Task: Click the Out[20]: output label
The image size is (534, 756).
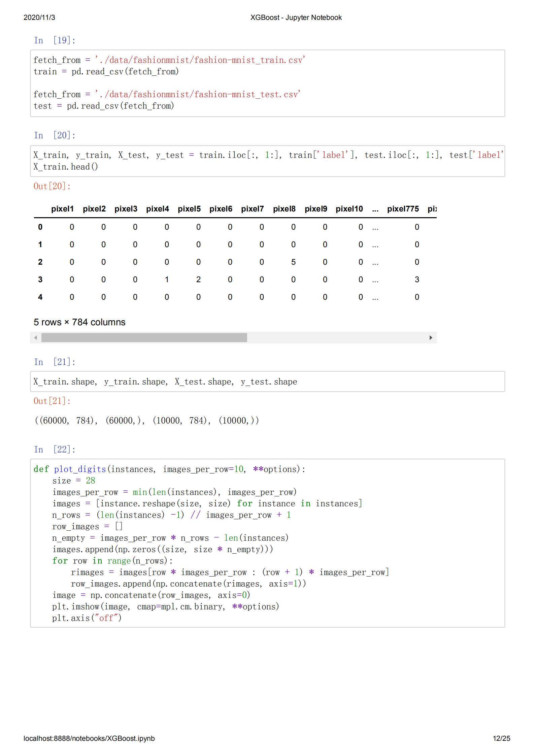Action: click(x=52, y=186)
